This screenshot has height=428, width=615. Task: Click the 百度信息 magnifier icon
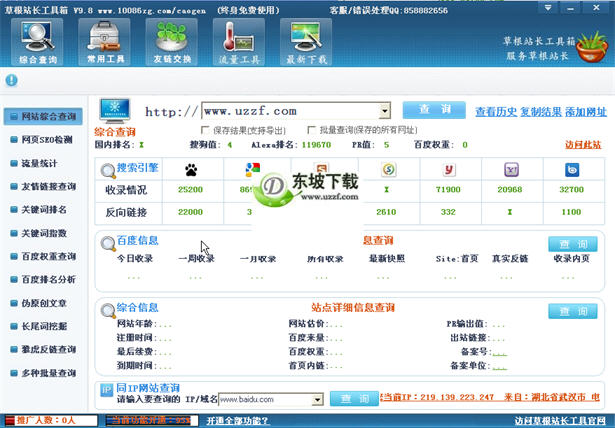click(x=107, y=244)
